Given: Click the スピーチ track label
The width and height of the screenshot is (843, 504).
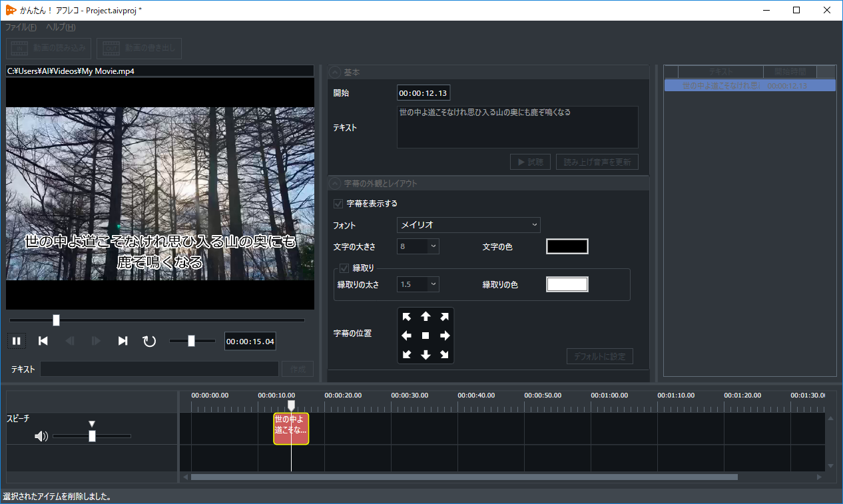Looking at the screenshot, I should [18, 419].
